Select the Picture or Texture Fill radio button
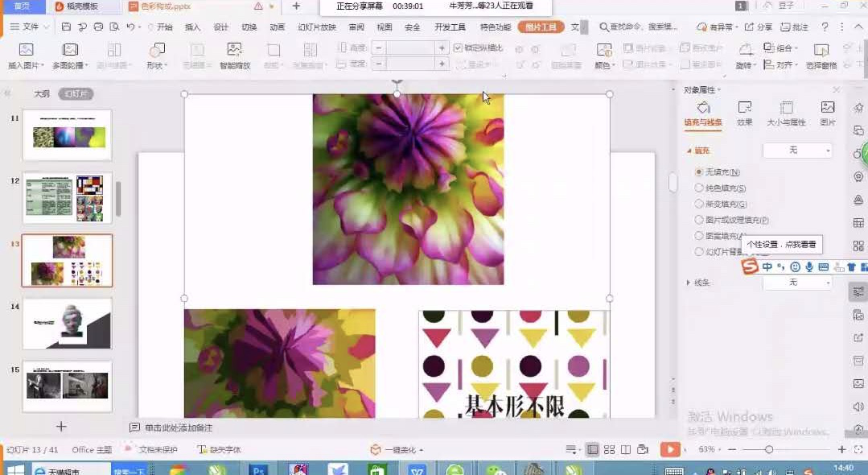 [698, 220]
